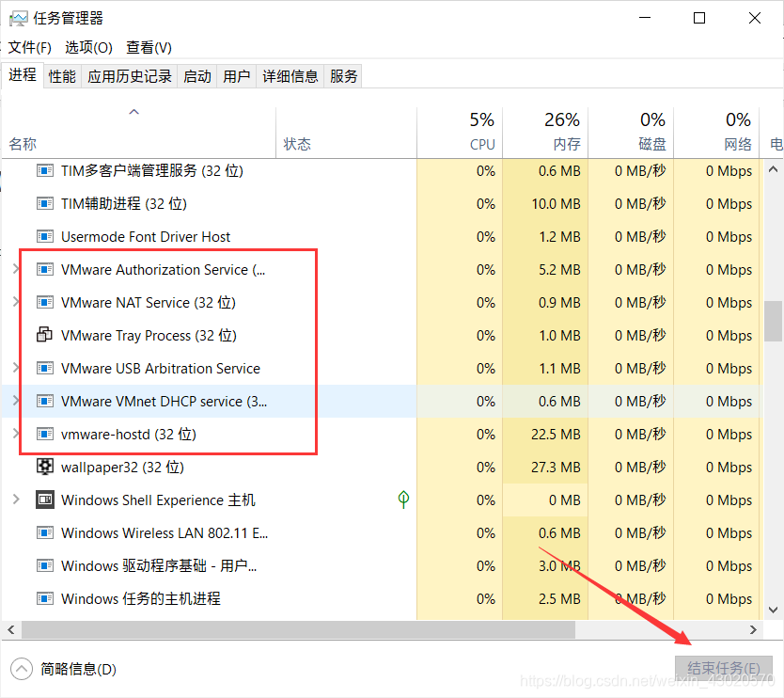784x698 pixels.
Task: Click the vmware-hostd process icon
Action: tap(45, 435)
